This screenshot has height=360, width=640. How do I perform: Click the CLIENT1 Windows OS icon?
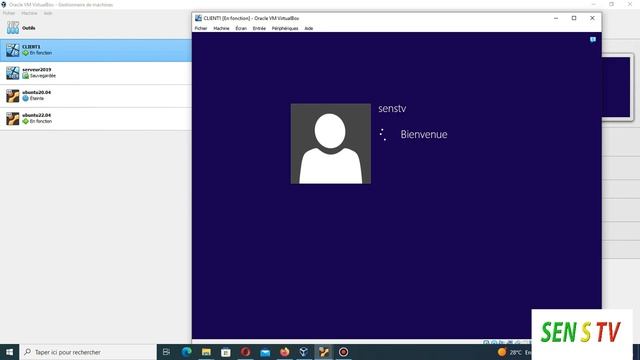13,50
